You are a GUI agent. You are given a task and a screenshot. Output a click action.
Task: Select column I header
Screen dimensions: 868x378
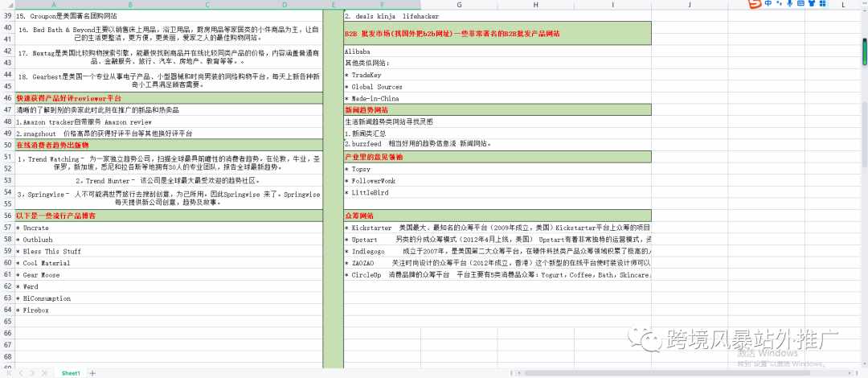612,5
